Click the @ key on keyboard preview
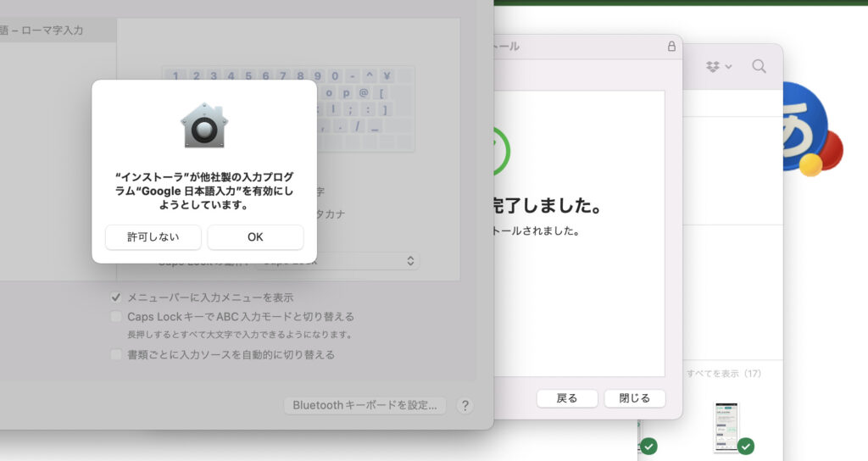The height and width of the screenshot is (461, 868). pyautogui.click(x=363, y=92)
